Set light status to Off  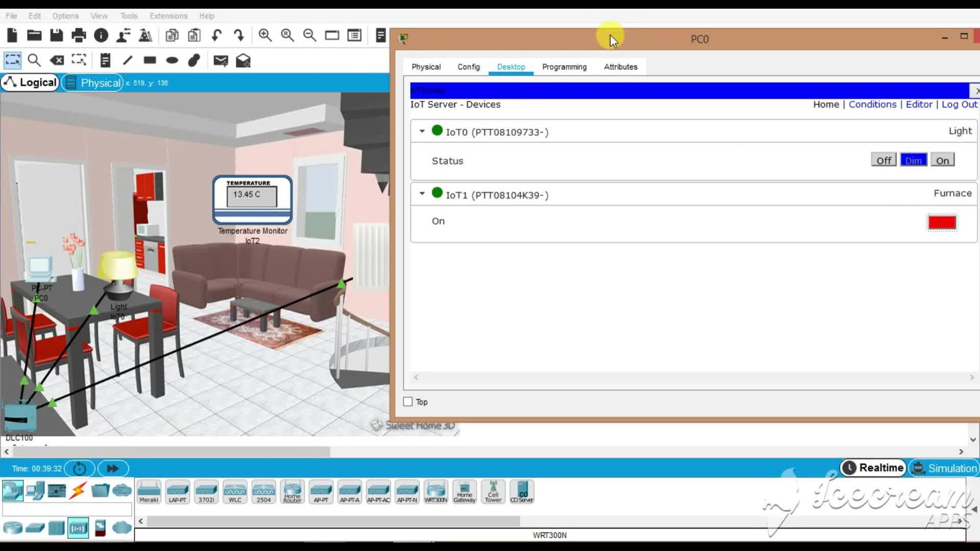point(884,161)
